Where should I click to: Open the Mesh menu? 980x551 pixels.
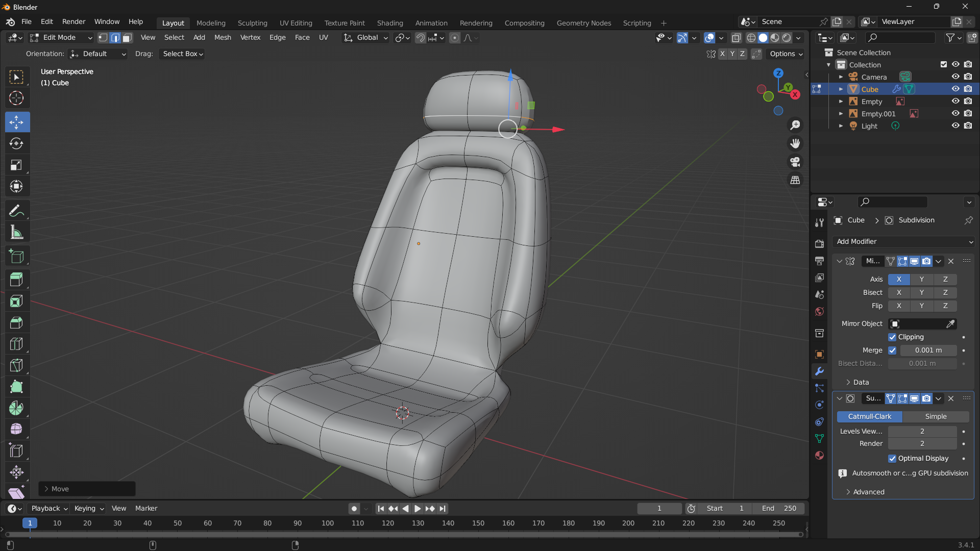tap(222, 38)
